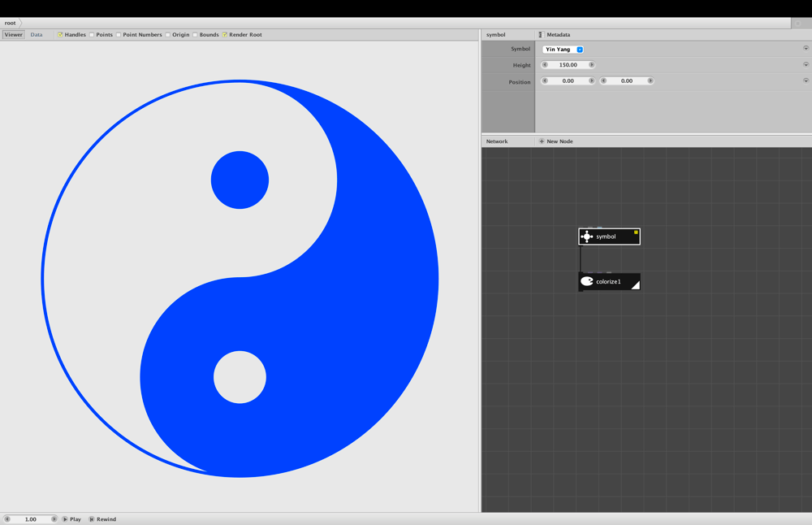
Task: Click the symbol panel title
Action: (495, 35)
